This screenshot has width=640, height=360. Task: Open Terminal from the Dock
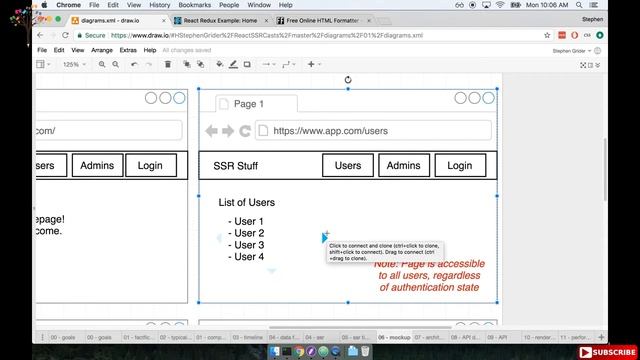pyautogui.click(x=287, y=351)
